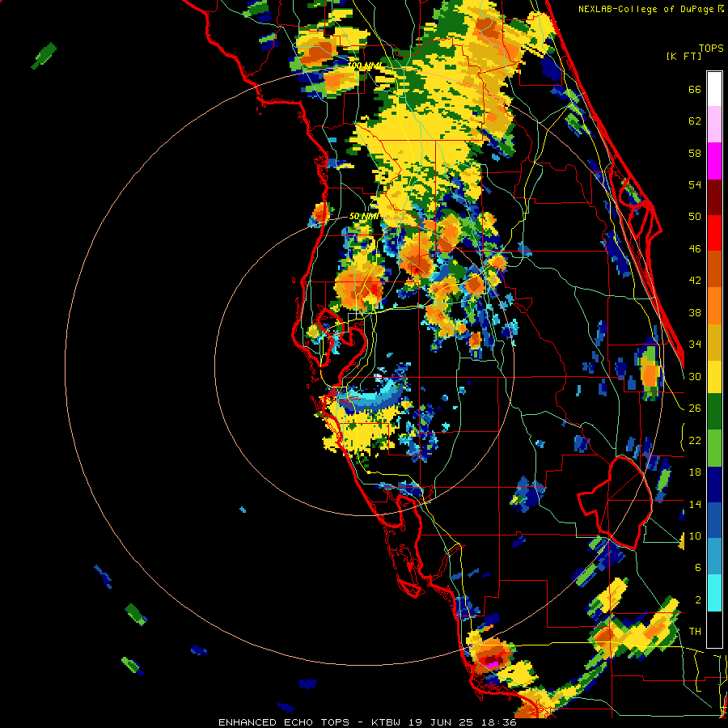This screenshot has width=728, height=728.
Task: Pick the navy blue legend swatch
Action: tap(714, 485)
